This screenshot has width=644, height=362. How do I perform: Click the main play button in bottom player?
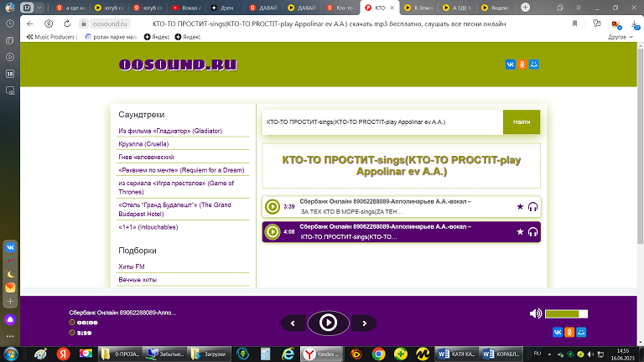(328, 323)
